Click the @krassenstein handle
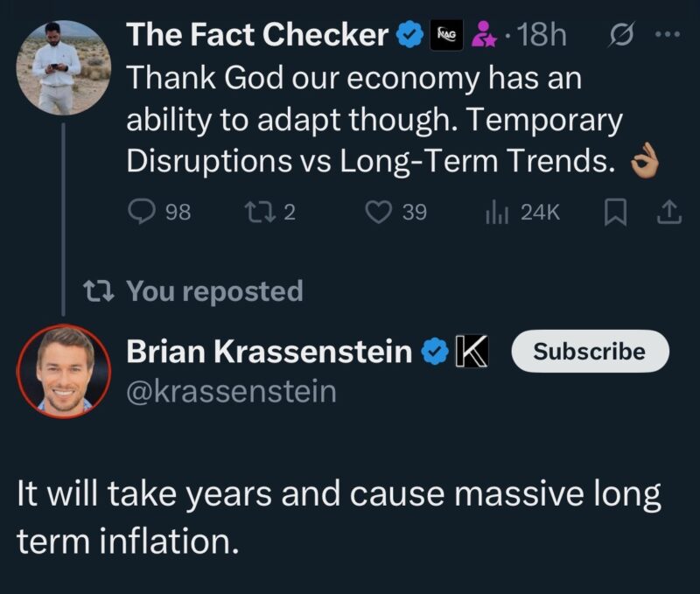Viewport: 700px width, 594px height. click(231, 391)
